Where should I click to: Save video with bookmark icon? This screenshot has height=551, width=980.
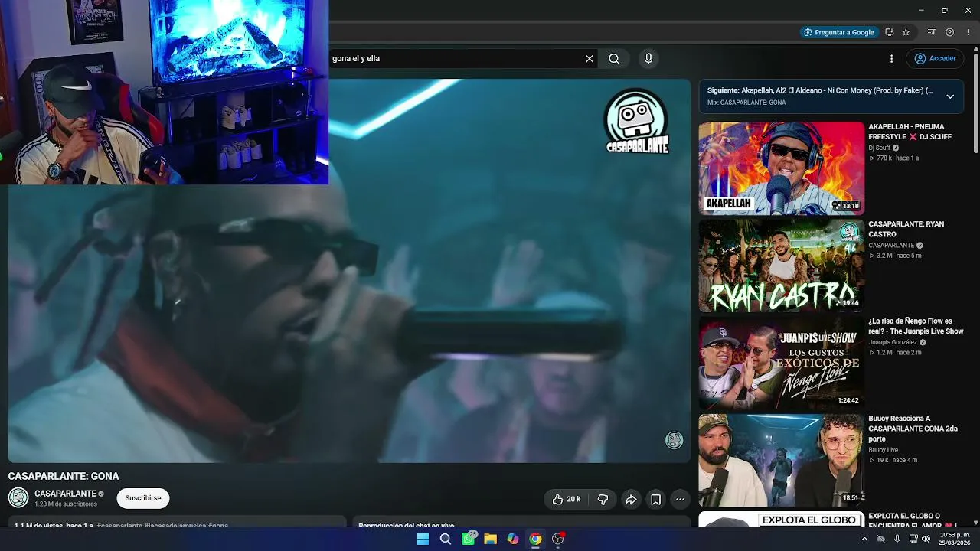click(655, 499)
